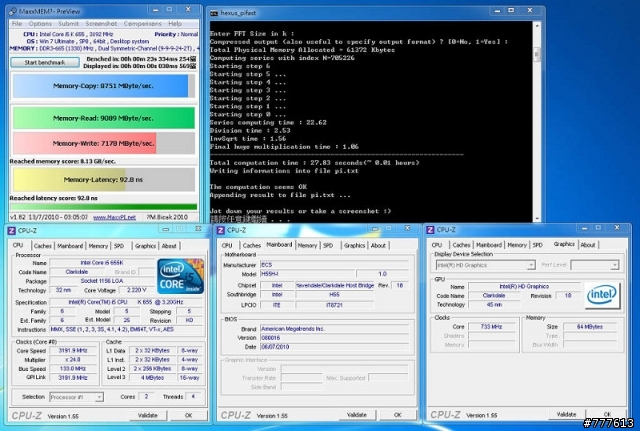Click the GPU memory Size 64 MBytes value
The height and width of the screenshot is (431, 640).
[x=590, y=327]
